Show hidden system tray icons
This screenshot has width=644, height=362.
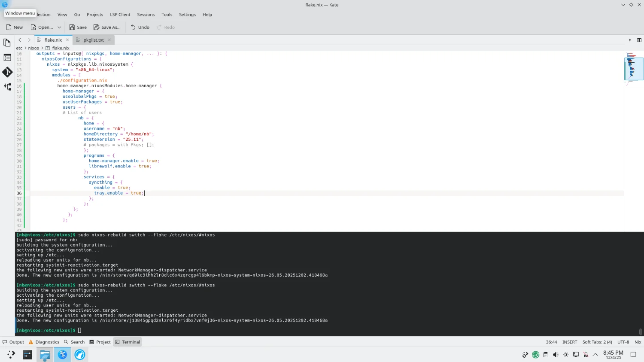(595, 355)
